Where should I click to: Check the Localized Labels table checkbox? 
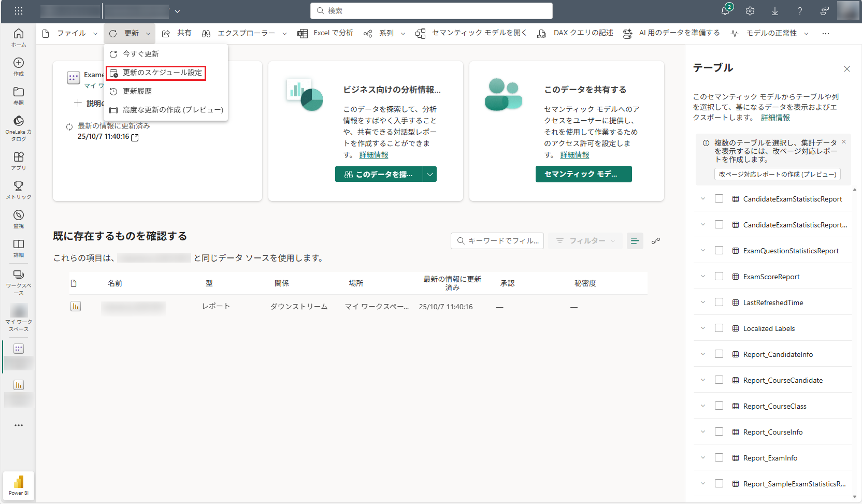[719, 328]
